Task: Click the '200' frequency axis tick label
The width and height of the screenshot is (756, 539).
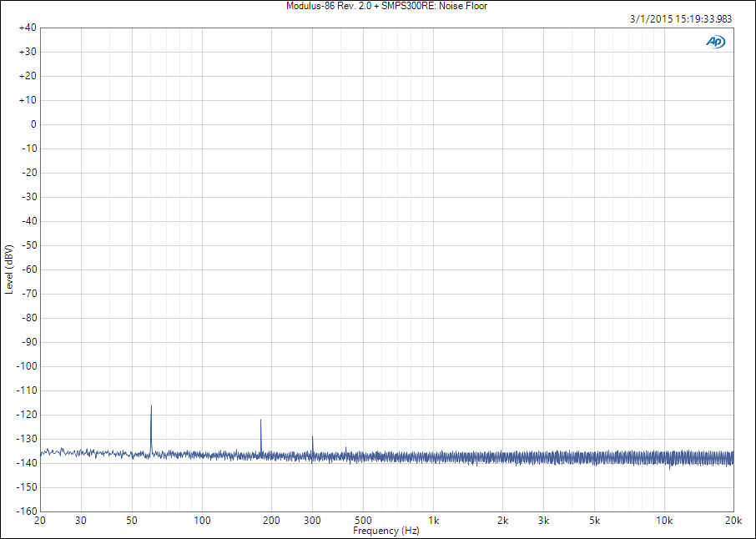Action: (x=271, y=521)
